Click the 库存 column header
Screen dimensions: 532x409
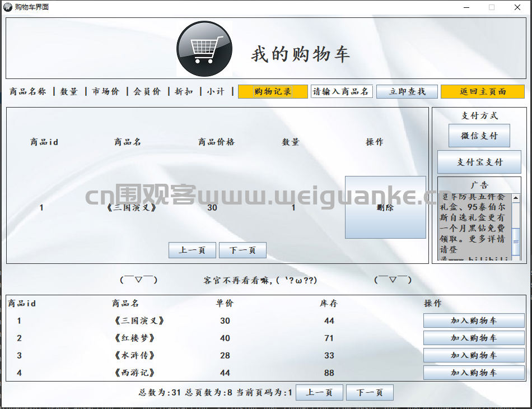328,303
